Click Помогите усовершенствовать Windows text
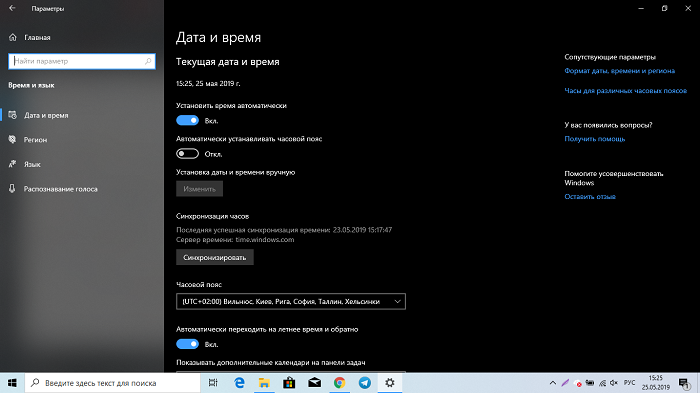Viewport: 700px width, 393px height. click(x=613, y=178)
